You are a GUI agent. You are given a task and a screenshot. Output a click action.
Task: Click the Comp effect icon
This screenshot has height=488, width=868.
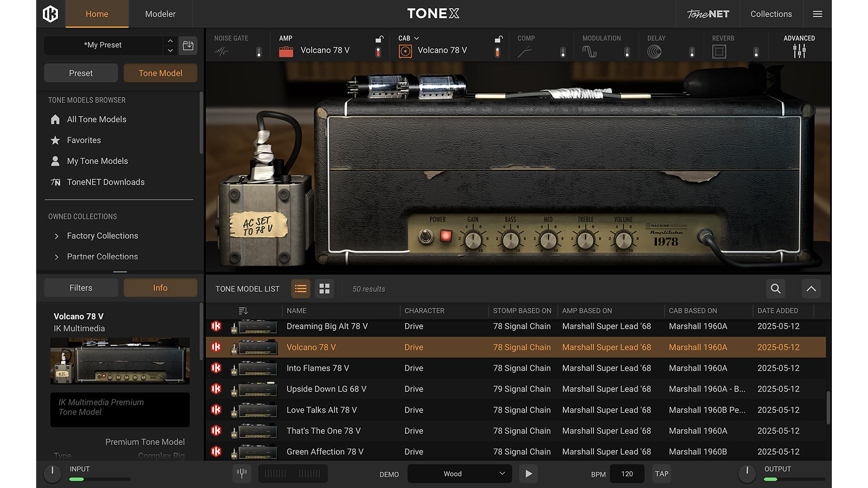524,52
